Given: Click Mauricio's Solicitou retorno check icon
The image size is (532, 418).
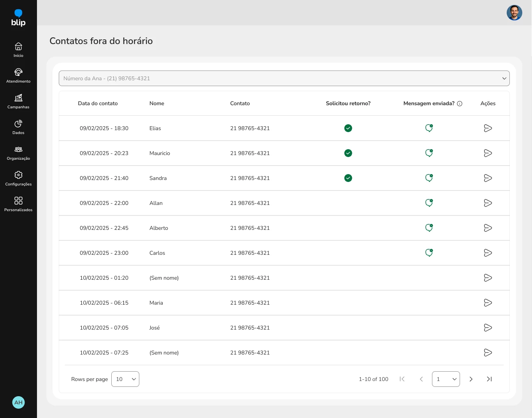Looking at the screenshot, I should point(348,153).
